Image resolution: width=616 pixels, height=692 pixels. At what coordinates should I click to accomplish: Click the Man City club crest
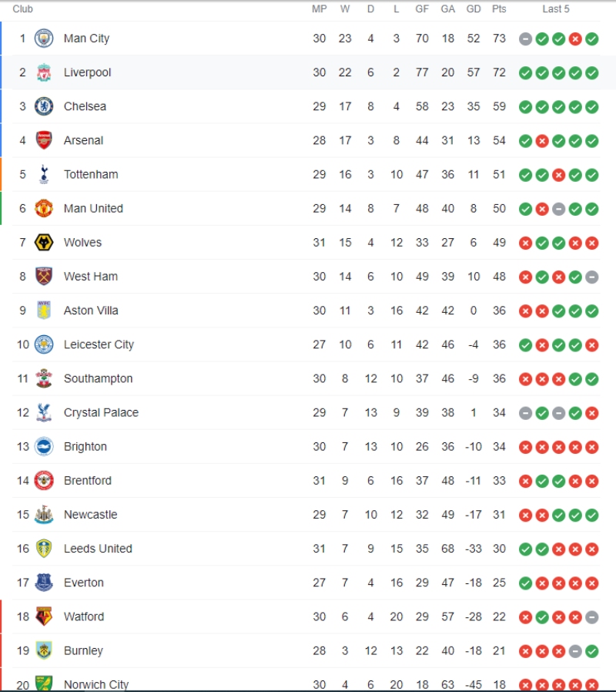coord(44,39)
